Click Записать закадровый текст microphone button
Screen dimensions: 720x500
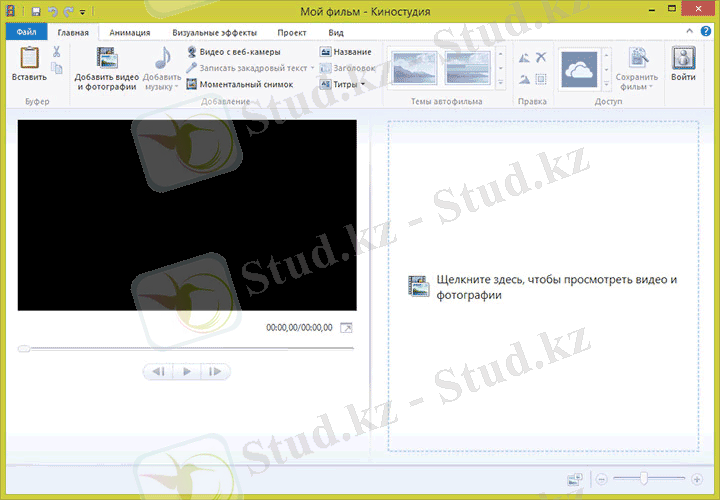pos(247,68)
